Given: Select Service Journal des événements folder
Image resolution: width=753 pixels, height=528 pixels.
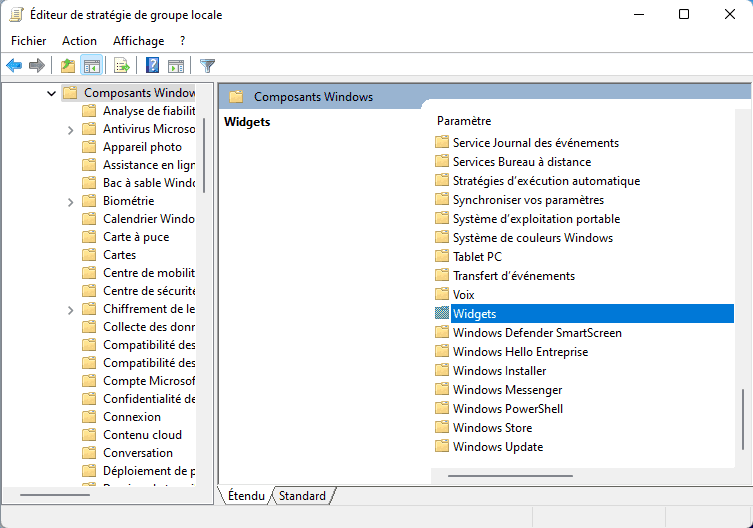Looking at the screenshot, I should click(x=535, y=143).
